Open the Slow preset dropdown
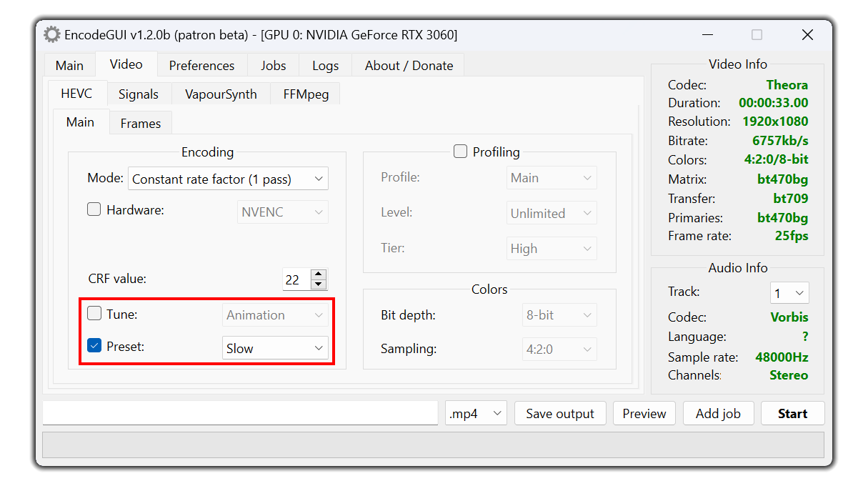Screen dimensions: 868x486 pyautogui.click(x=275, y=348)
